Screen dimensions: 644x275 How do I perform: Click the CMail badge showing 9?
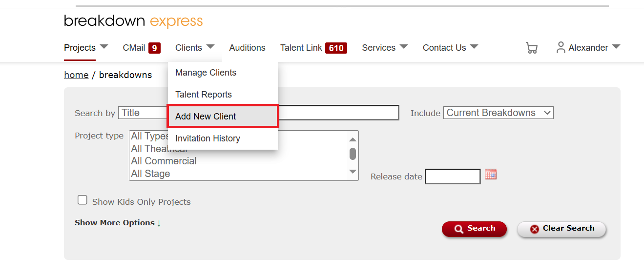(x=154, y=48)
